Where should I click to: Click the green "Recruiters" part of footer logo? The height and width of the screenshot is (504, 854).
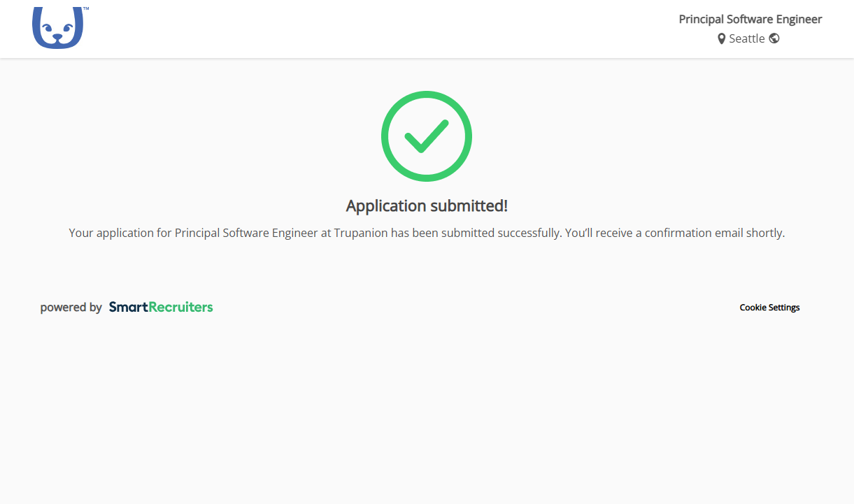pos(179,307)
